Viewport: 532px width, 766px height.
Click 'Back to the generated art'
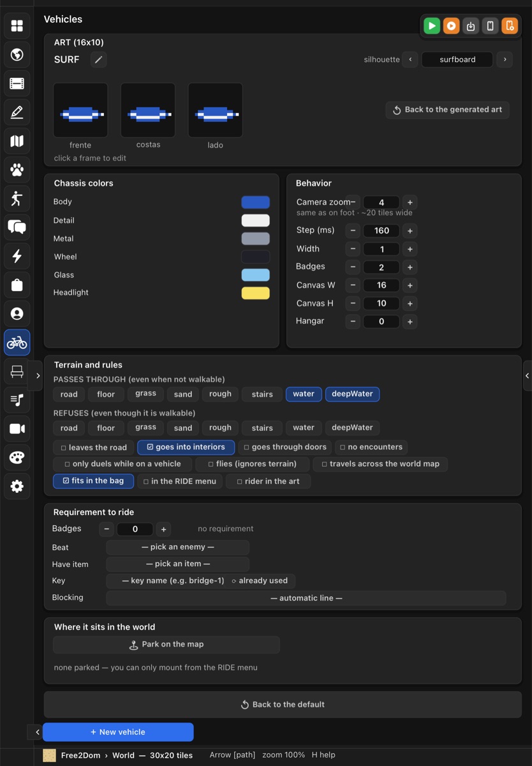pyautogui.click(x=447, y=110)
